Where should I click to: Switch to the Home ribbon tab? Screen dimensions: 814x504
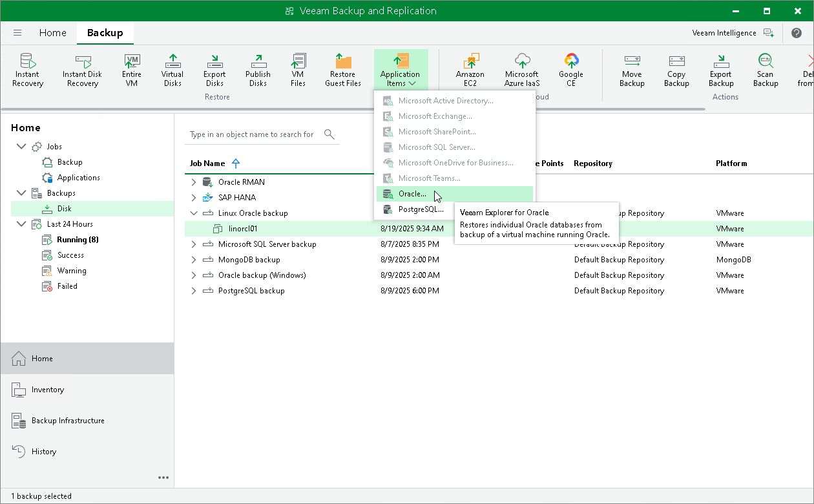coord(52,32)
